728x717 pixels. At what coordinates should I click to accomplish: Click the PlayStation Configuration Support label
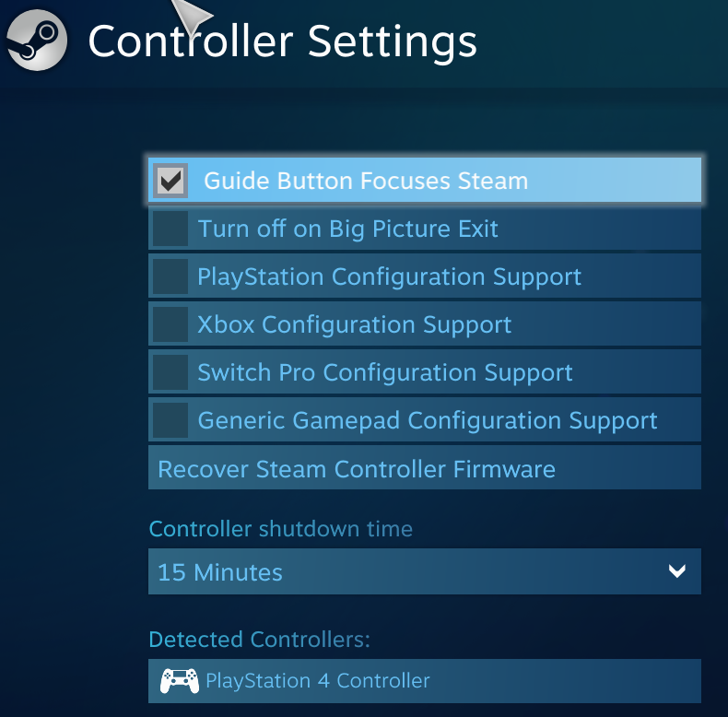click(389, 276)
